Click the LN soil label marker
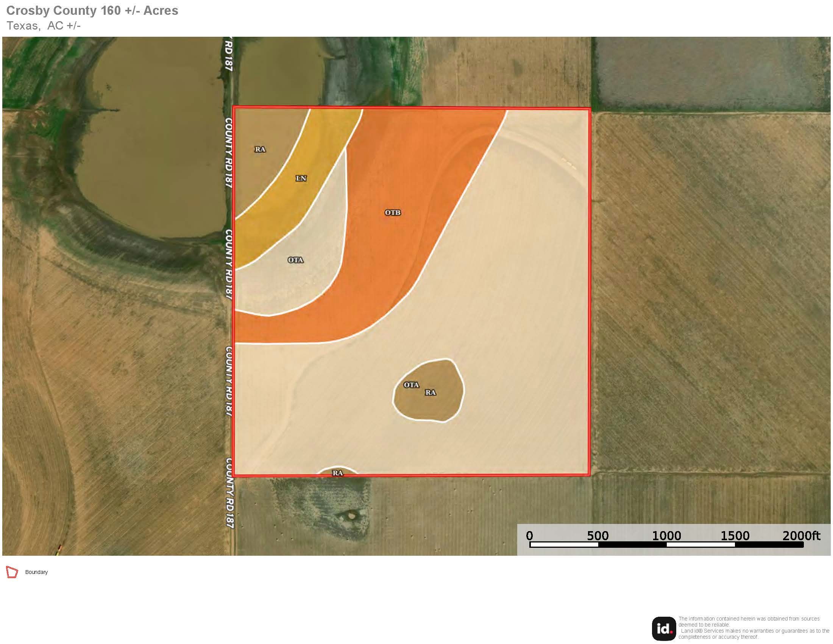The height and width of the screenshot is (644, 833). 301,178
